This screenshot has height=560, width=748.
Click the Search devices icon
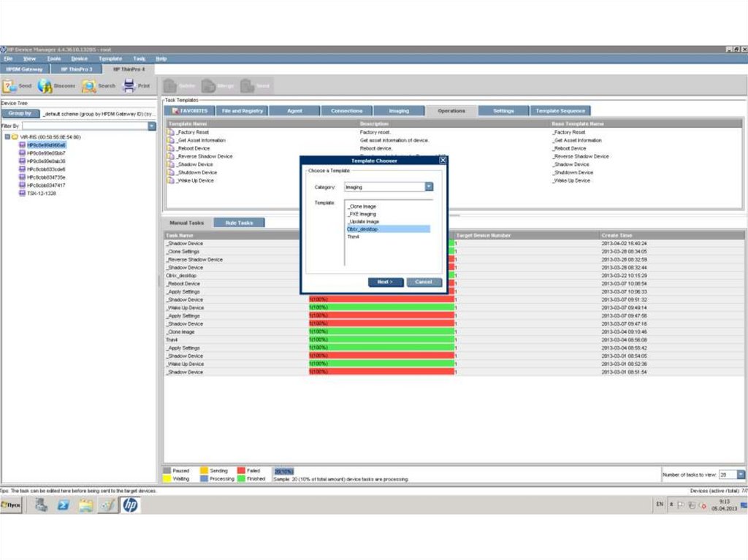coord(88,86)
